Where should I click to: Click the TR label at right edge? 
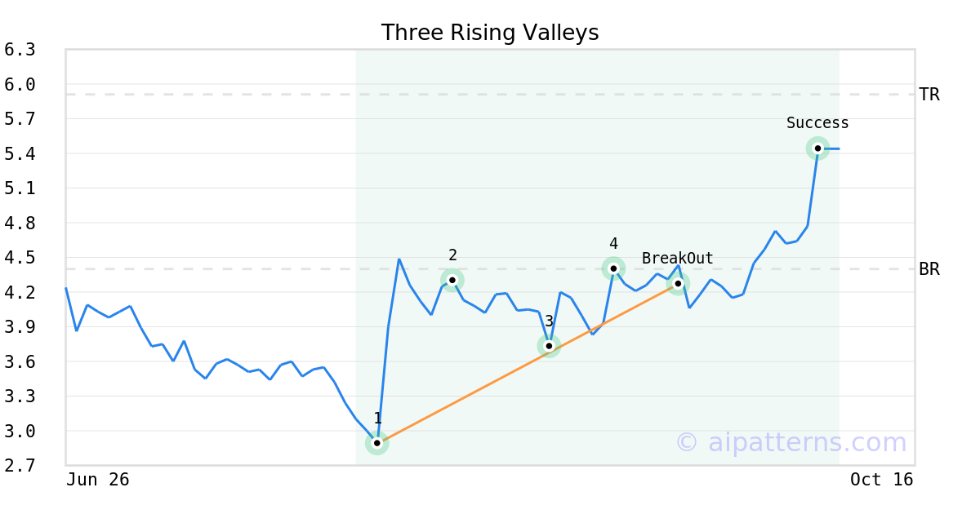tap(929, 95)
